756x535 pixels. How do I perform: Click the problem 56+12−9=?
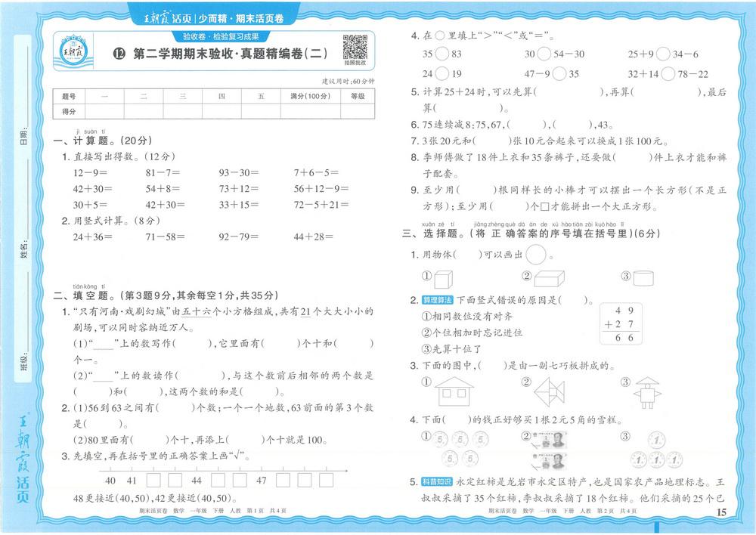(x=321, y=188)
